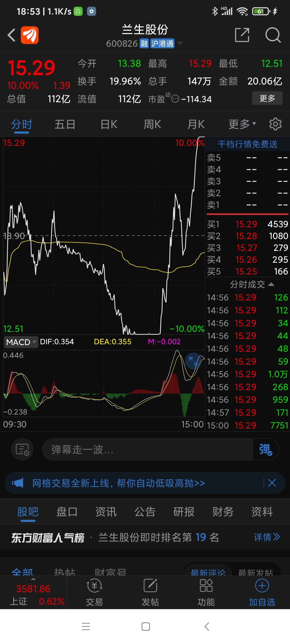The width and height of the screenshot is (290, 644).
Task: Open the search magnifier icon
Action: coord(273,35)
